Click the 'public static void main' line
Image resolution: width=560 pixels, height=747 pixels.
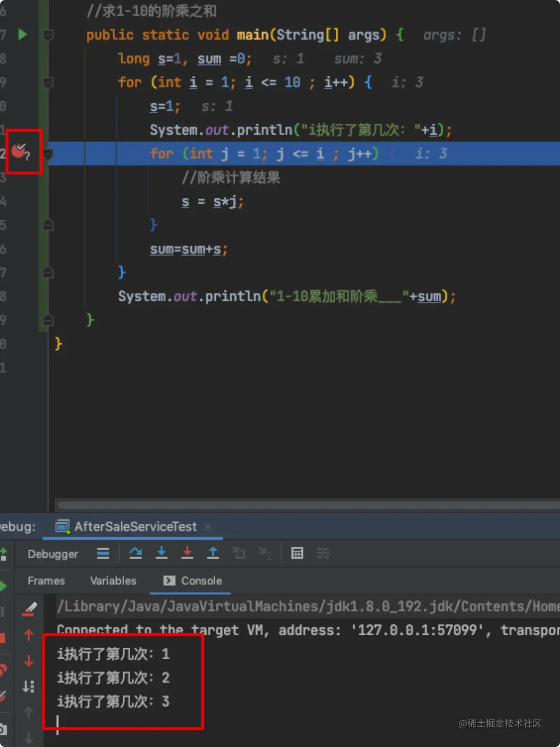tap(245, 35)
